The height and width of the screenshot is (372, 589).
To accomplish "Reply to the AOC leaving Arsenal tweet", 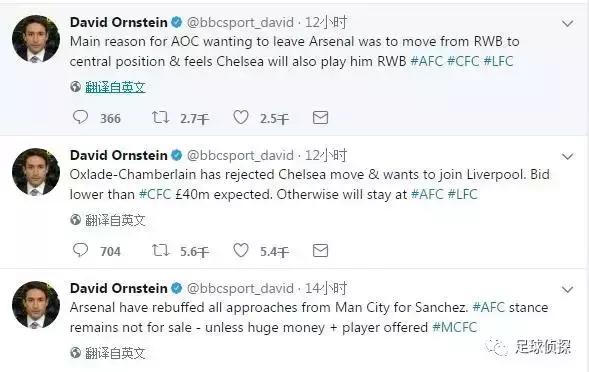I will click(80, 118).
